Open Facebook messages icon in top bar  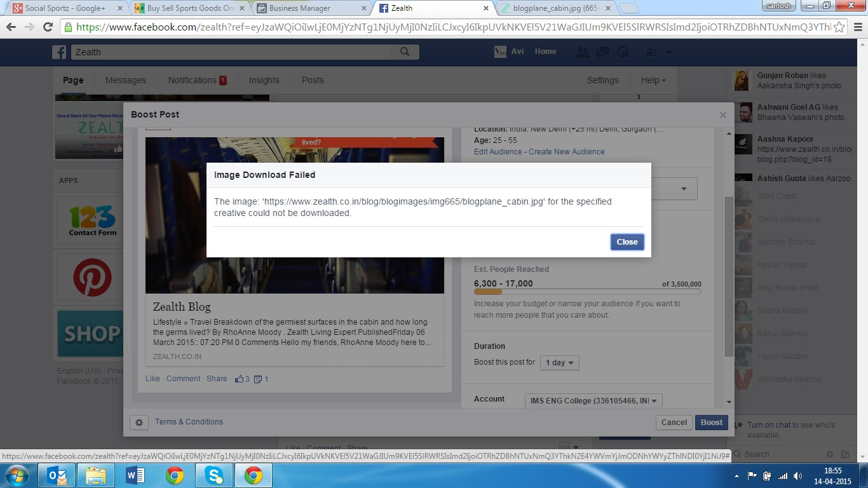(x=602, y=52)
